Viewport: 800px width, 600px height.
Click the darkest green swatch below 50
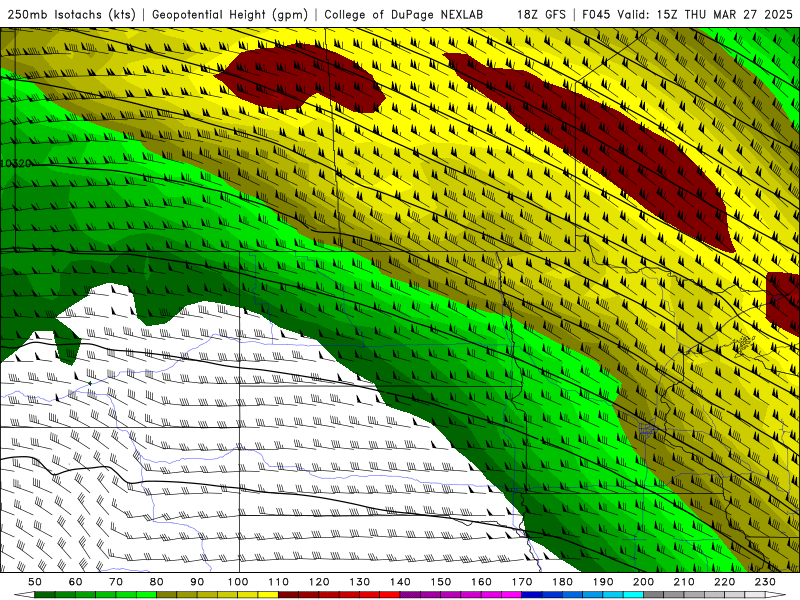(x=45, y=595)
